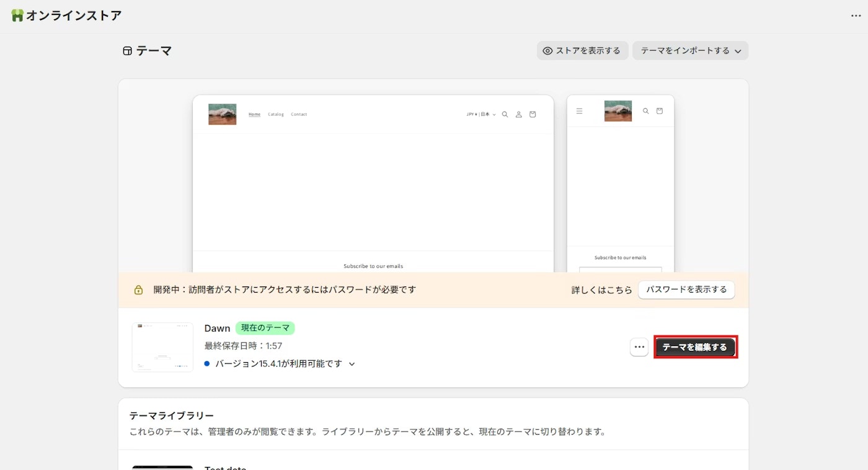Click the パスワードを表示する button
The height and width of the screenshot is (470, 868).
(686, 290)
